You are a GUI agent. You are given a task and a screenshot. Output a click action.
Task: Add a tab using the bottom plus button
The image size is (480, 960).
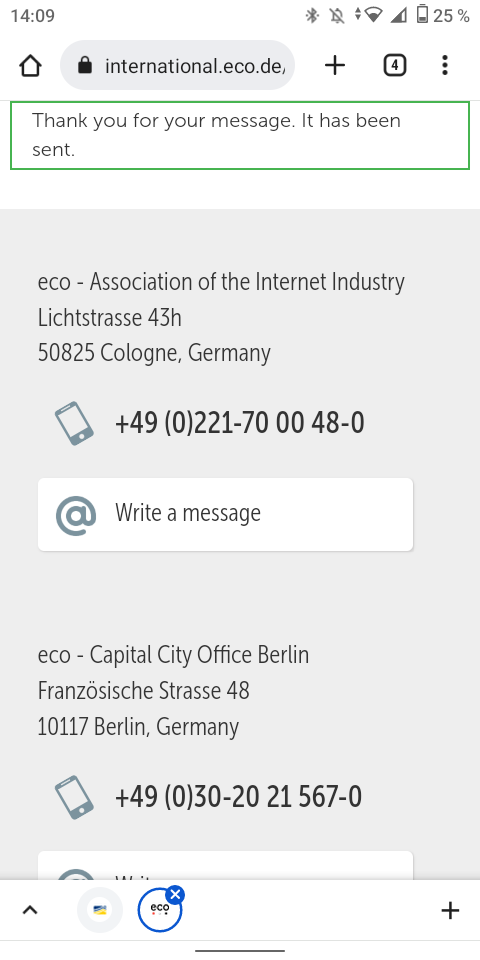(x=450, y=910)
